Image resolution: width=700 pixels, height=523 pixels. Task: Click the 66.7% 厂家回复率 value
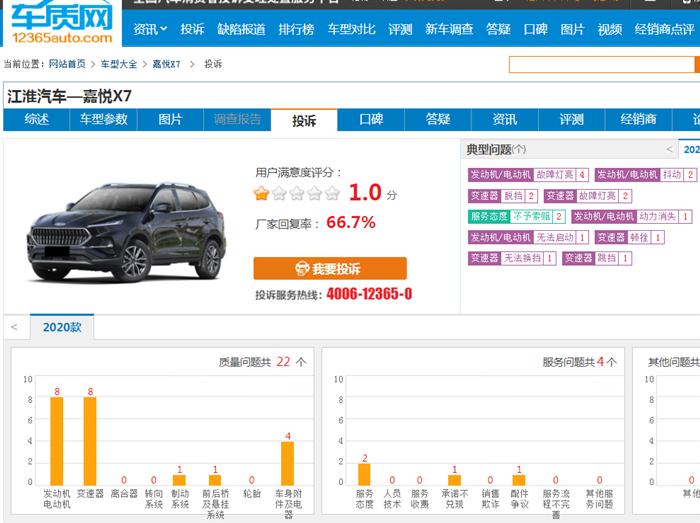tap(351, 222)
